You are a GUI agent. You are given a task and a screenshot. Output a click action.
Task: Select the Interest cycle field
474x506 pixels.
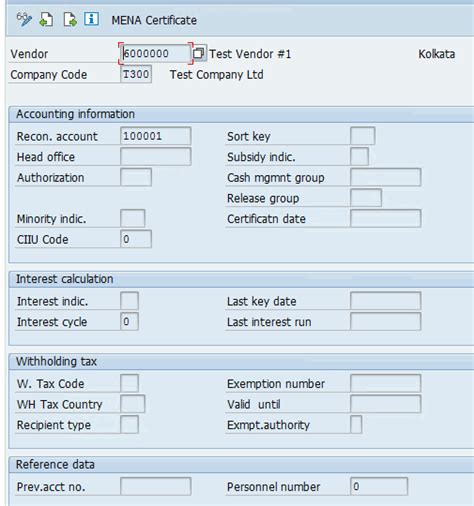click(129, 322)
